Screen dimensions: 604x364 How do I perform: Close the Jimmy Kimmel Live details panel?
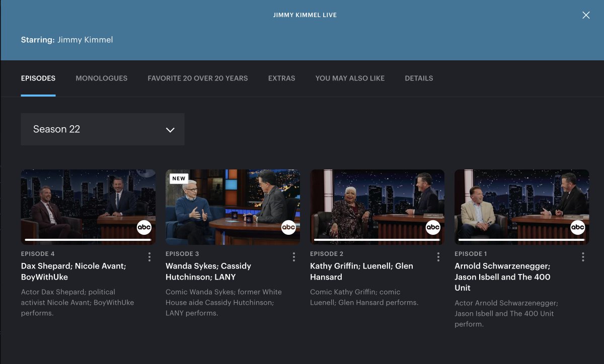(x=586, y=15)
